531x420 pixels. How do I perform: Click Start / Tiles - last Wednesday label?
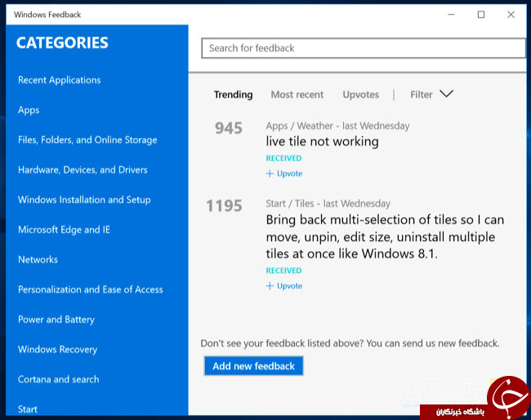pyautogui.click(x=328, y=203)
